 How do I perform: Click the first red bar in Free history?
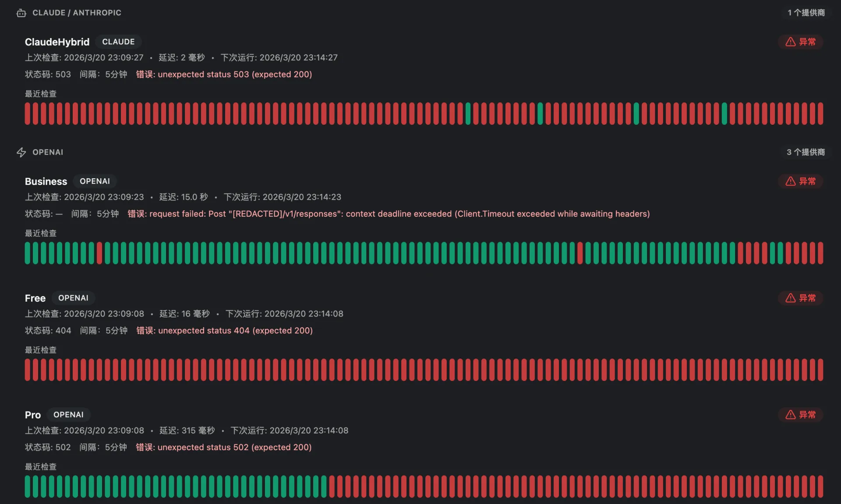28,370
